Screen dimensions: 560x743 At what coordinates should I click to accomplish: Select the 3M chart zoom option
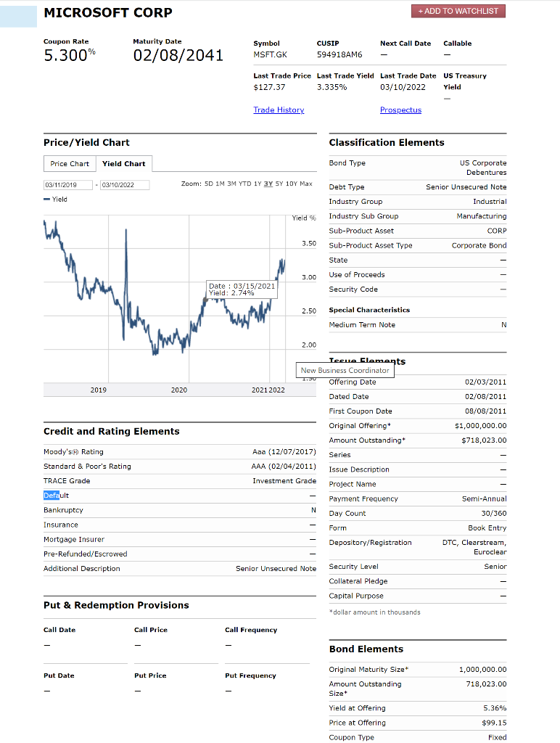click(231, 184)
